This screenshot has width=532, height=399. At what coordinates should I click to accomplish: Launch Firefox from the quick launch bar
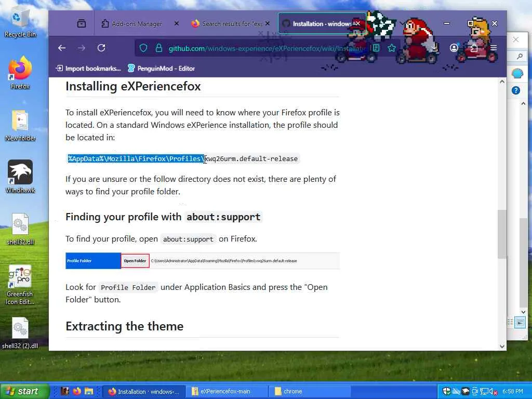[x=77, y=391]
